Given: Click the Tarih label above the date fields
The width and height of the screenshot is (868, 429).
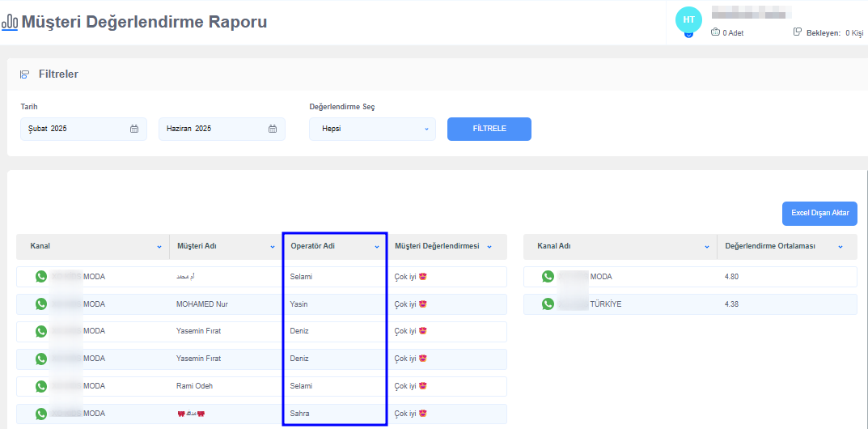Looking at the screenshot, I should [29, 106].
